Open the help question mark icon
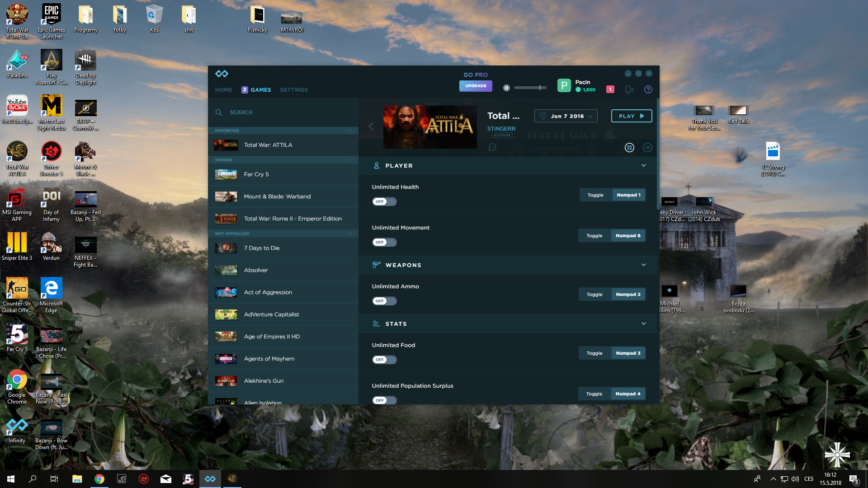Screen dimensions: 868x488 click(x=648, y=89)
